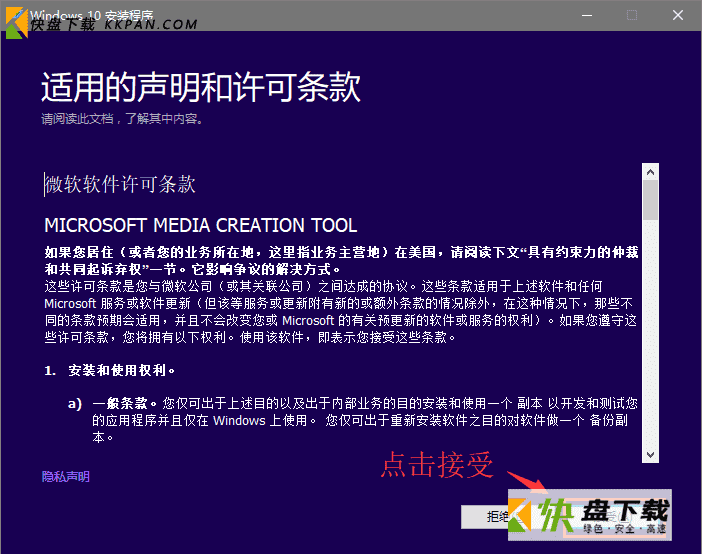Click the license text scrollbar up arrow
The height and width of the screenshot is (554, 702).
click(651, 172)
